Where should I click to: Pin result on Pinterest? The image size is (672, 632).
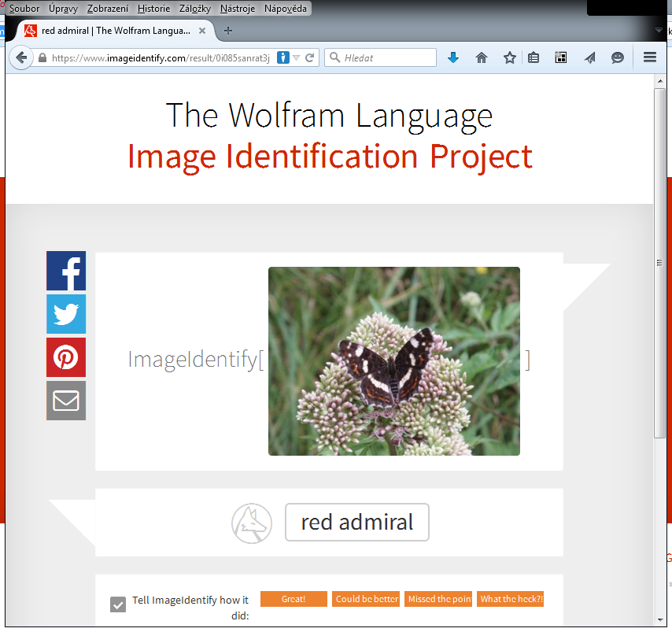coord(66,357)
